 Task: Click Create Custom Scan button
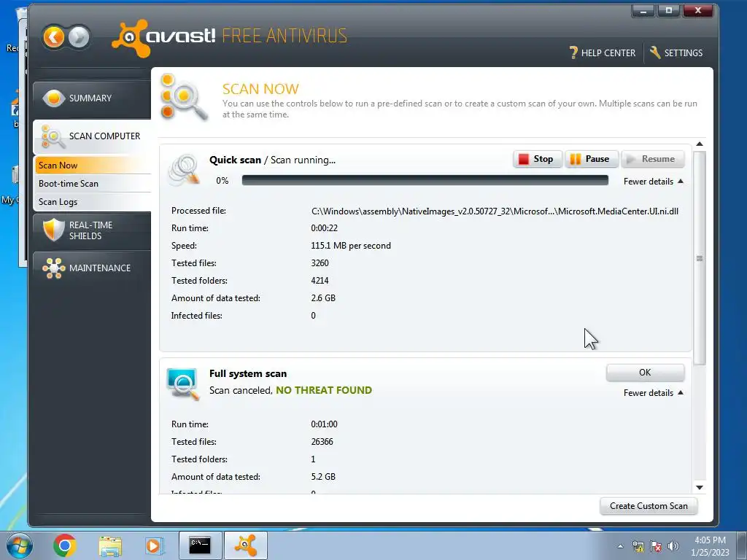649,506
